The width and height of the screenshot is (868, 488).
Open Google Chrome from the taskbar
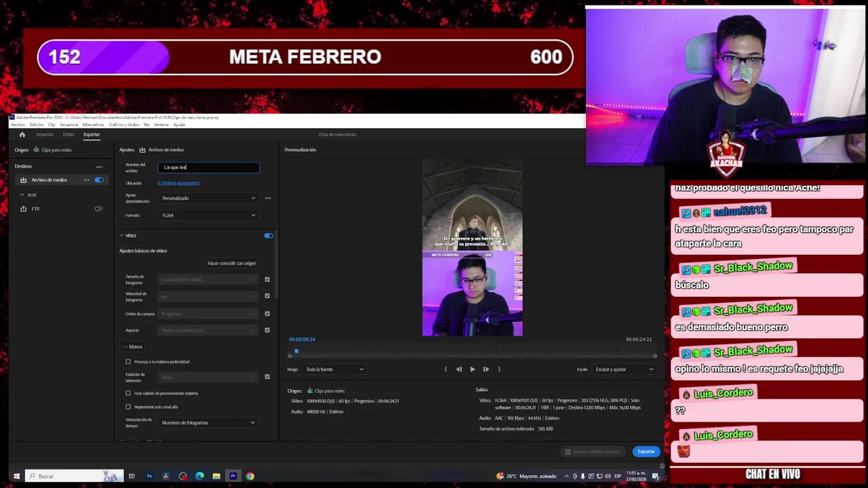click(x=250, y=476)
